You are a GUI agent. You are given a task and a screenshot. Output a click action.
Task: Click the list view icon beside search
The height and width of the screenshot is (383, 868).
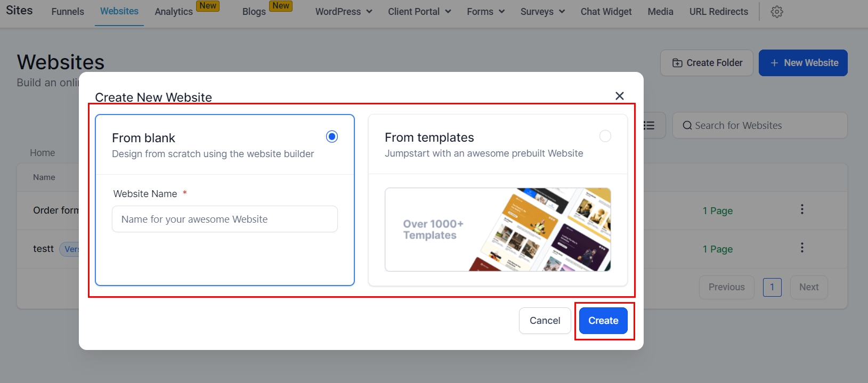coord(649,125)
